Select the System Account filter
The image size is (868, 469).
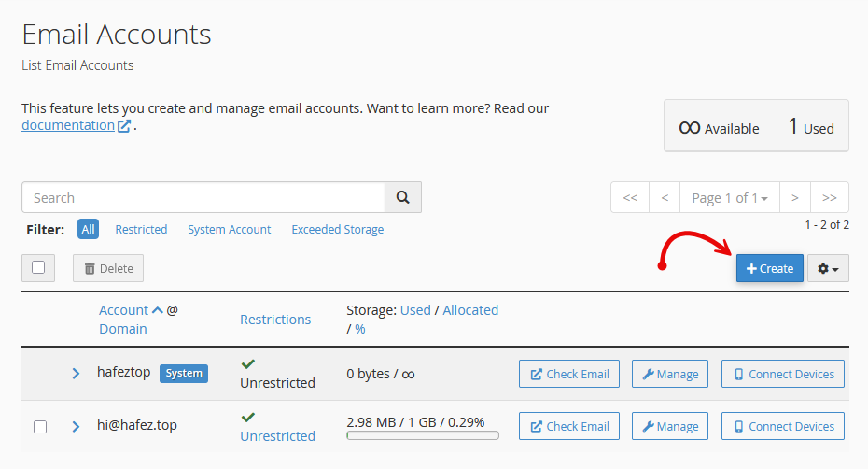[x=230, y=230]
